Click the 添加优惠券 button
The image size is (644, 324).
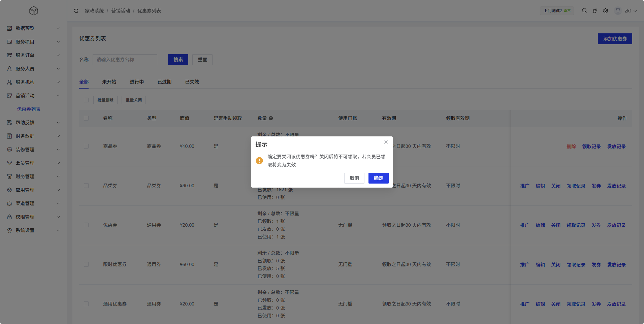(615, 39)
